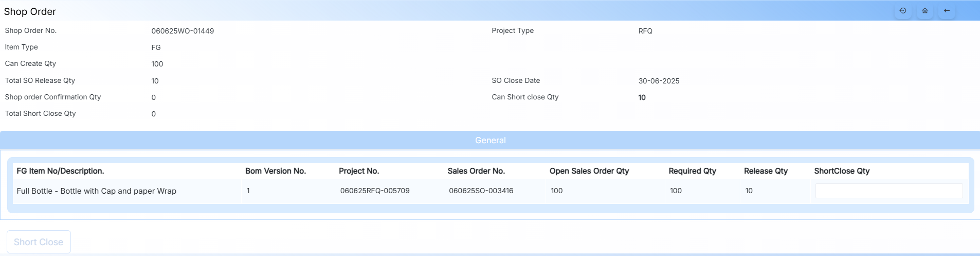This screenshot has height=256, width=980.
Task: Click the Short Close button
Action: [x=39, y=242]
